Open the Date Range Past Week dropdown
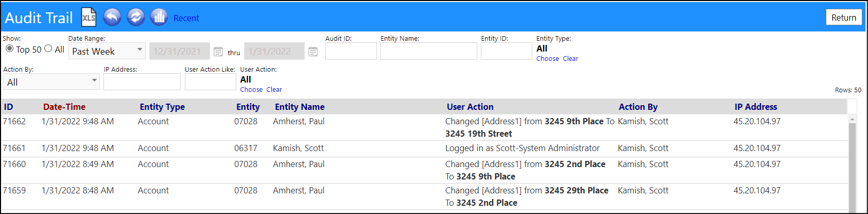Viewport: 868px width, 214px height. click(107, 51)
